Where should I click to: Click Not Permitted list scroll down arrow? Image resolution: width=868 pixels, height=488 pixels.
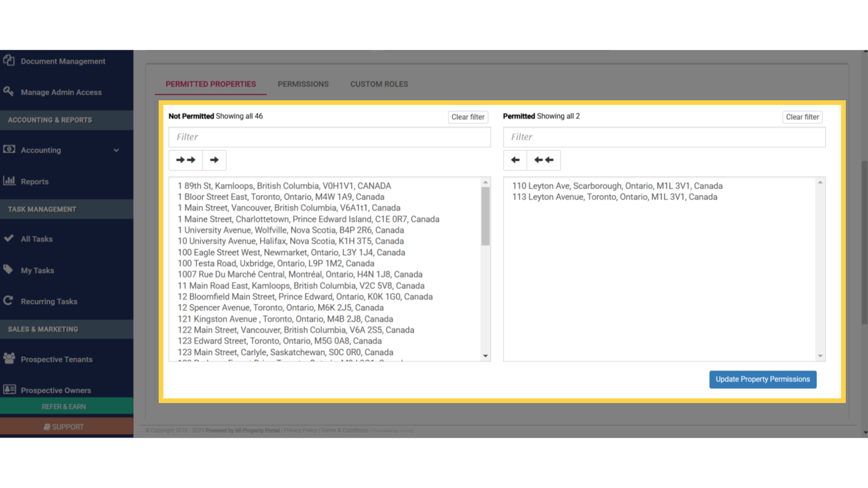pyautogui.click(x=486, y=356)
